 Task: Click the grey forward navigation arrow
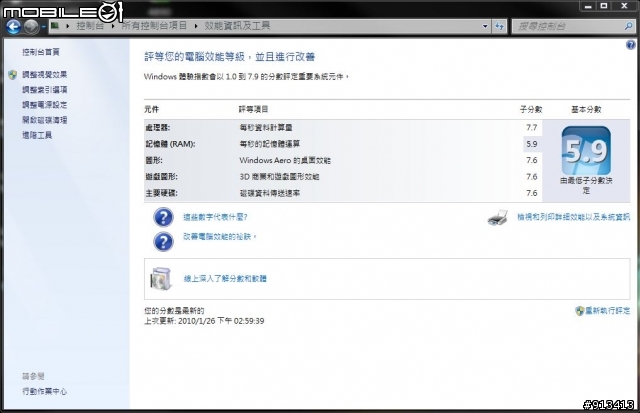pos(31,27)
